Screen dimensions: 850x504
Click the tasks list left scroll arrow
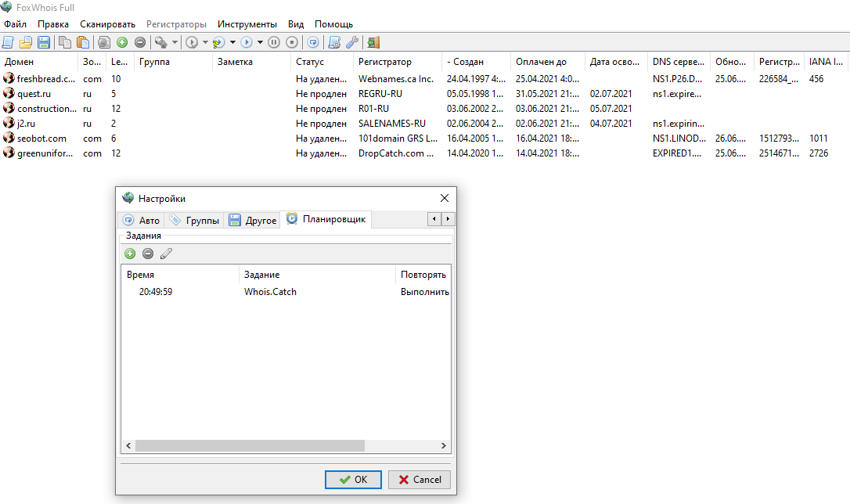[128, 445]
